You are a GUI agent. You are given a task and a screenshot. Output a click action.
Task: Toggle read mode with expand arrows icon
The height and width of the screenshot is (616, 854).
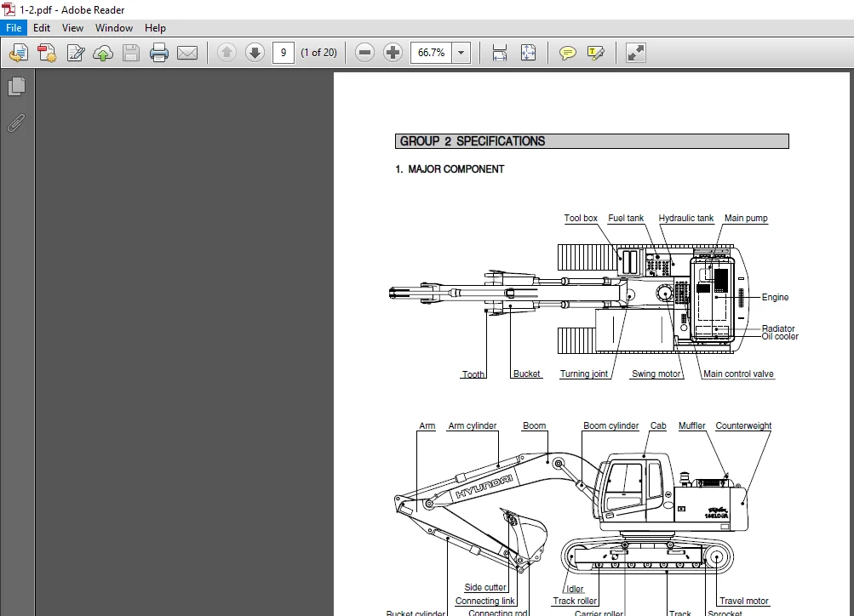[635, 53]
